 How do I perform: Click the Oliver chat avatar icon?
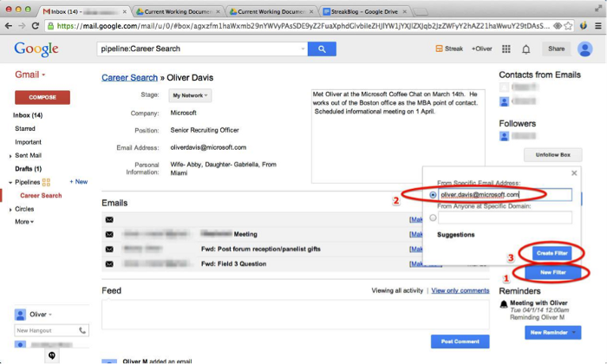[20, 315]
